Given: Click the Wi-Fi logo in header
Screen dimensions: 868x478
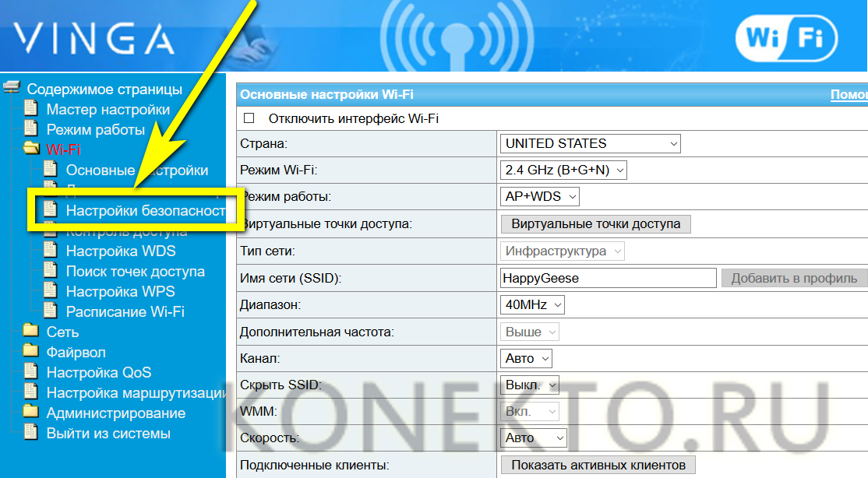Looking at the screenshot, I should coord(786,37).
